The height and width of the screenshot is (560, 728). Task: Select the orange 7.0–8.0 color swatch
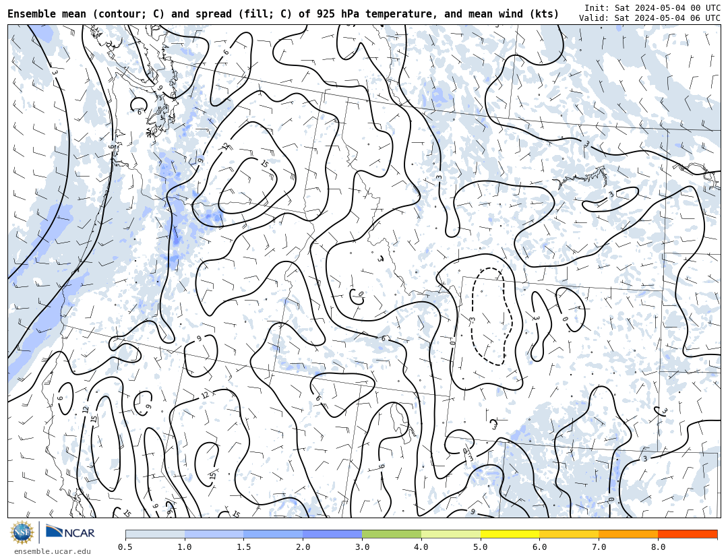(628, 534)
